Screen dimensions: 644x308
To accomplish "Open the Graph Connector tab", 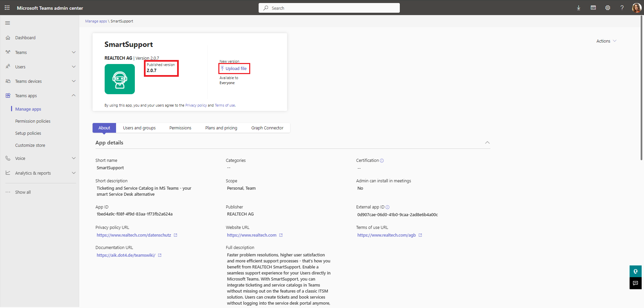I will tap(267, 128).
